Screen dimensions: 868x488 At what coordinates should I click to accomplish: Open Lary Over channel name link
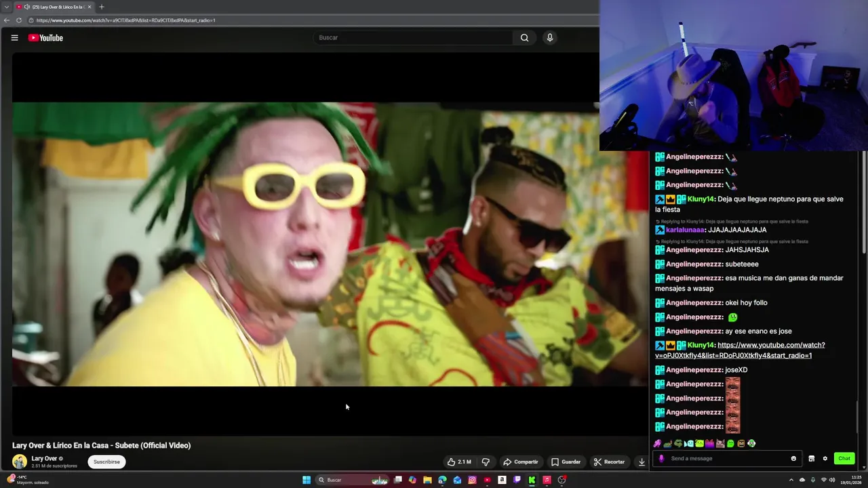coord(44,458)
